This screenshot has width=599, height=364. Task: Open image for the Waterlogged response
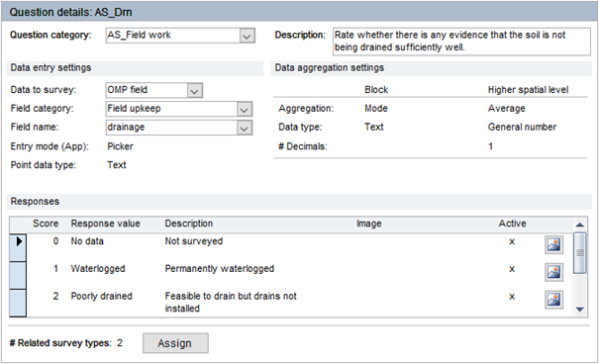coord(553,272)
